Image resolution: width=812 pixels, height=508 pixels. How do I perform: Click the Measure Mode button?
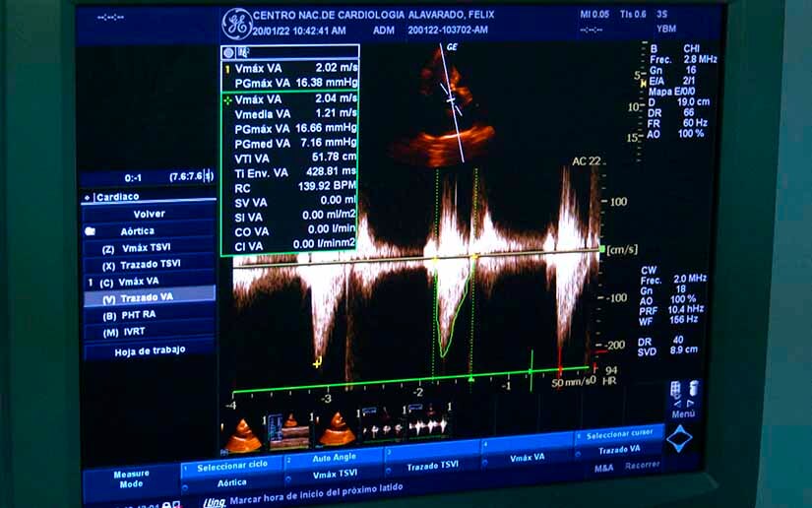click(131, 479)
